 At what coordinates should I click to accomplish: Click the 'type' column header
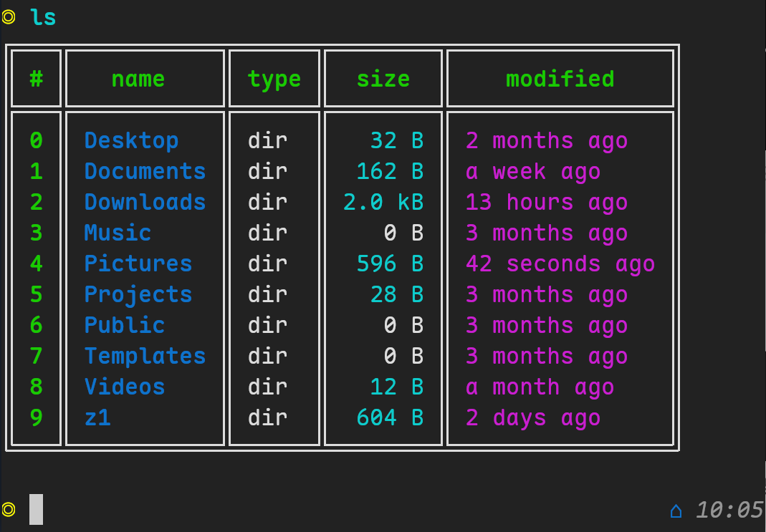coord(274,79)
